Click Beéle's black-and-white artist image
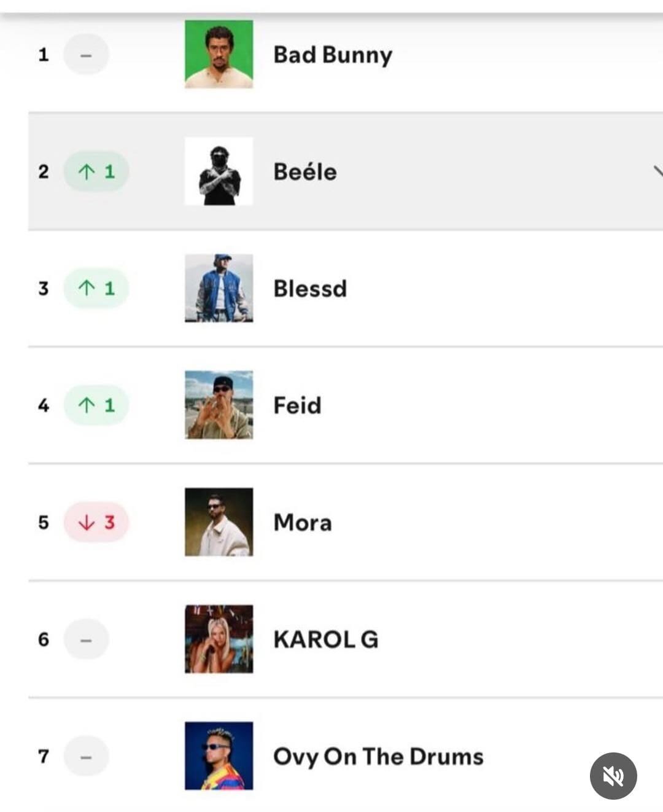 point(219,172)
